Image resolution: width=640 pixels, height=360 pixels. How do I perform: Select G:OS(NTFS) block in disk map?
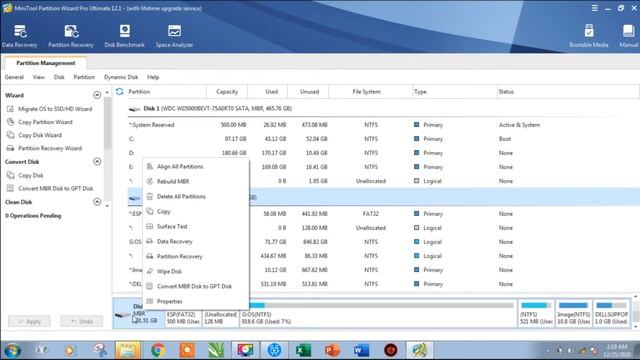pos(378,313)
